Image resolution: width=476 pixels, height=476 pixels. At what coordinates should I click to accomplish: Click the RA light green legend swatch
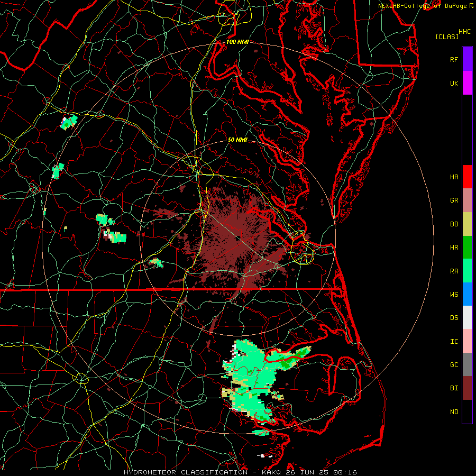pyautogui.click(x=467, y=271)
